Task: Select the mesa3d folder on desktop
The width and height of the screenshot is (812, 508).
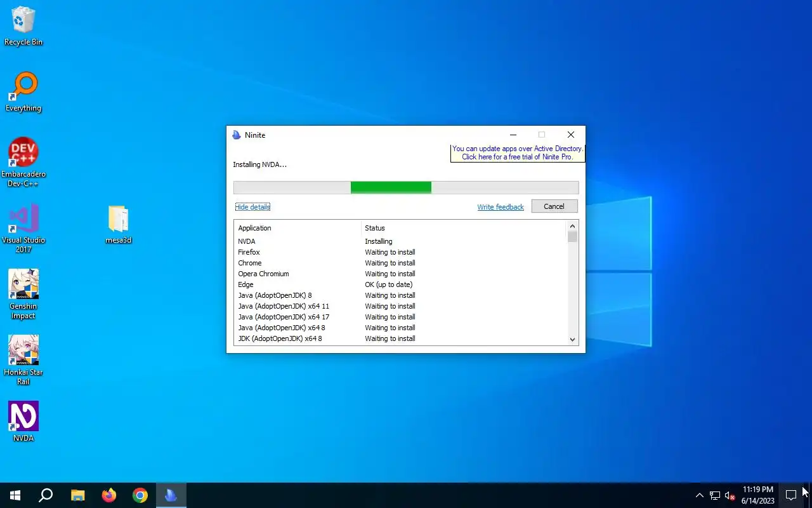Action: [119, 225]
